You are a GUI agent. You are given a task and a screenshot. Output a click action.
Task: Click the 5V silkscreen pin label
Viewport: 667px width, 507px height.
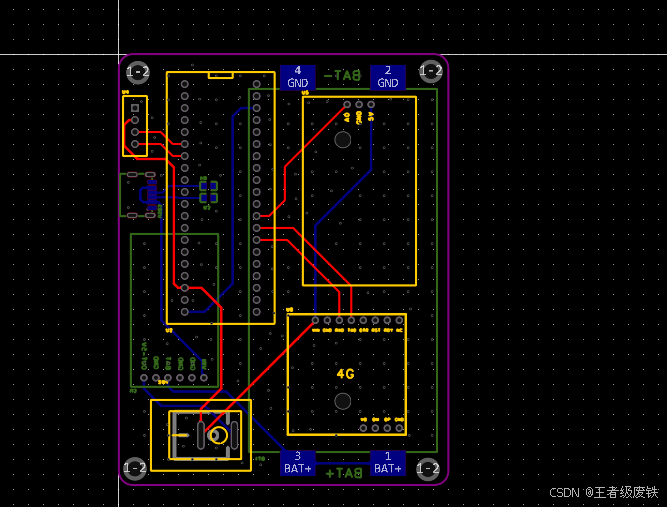click(x=371, y=117)
